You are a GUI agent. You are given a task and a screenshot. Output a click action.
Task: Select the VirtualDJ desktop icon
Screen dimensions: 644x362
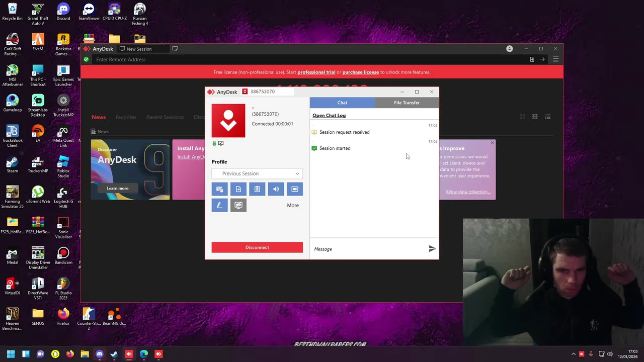[12, 287]
